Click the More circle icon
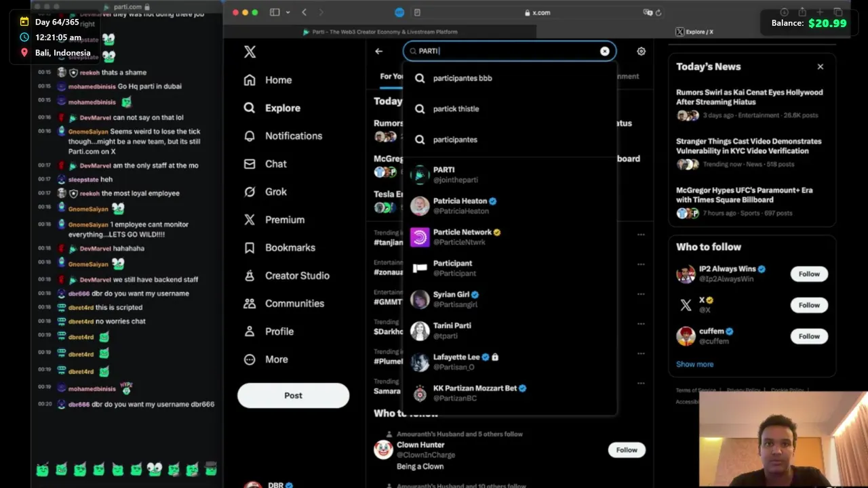Screen dimensions: 868x488 coord(250,359)
